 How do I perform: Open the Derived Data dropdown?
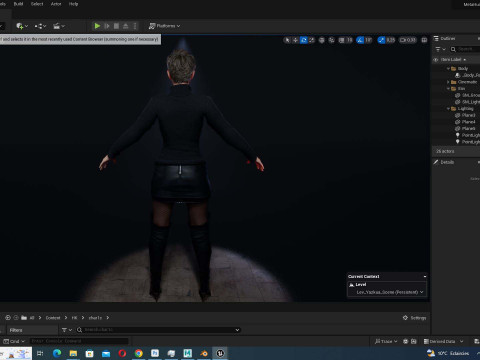[x=443, y=341]
